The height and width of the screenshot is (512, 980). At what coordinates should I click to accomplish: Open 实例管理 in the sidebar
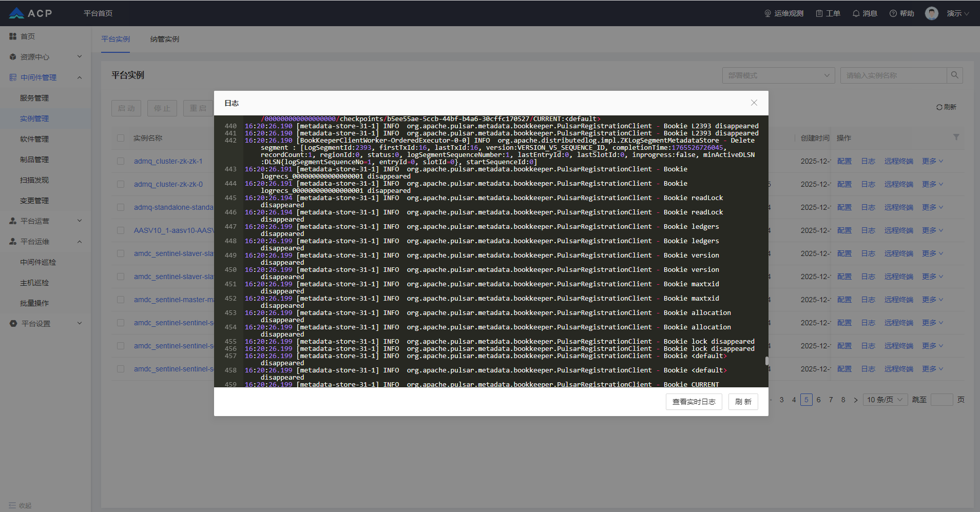pyautogui.click(x=34, y=119)
